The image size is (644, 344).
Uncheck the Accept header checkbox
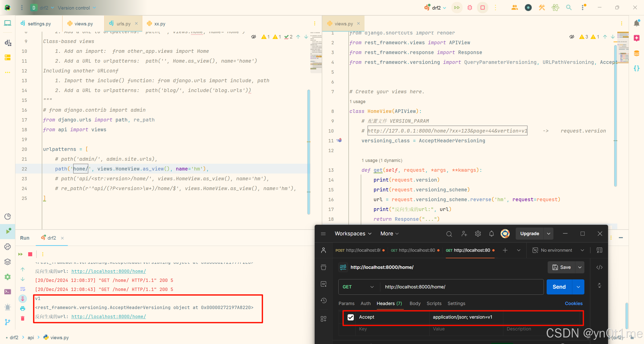tap(350, 317)
